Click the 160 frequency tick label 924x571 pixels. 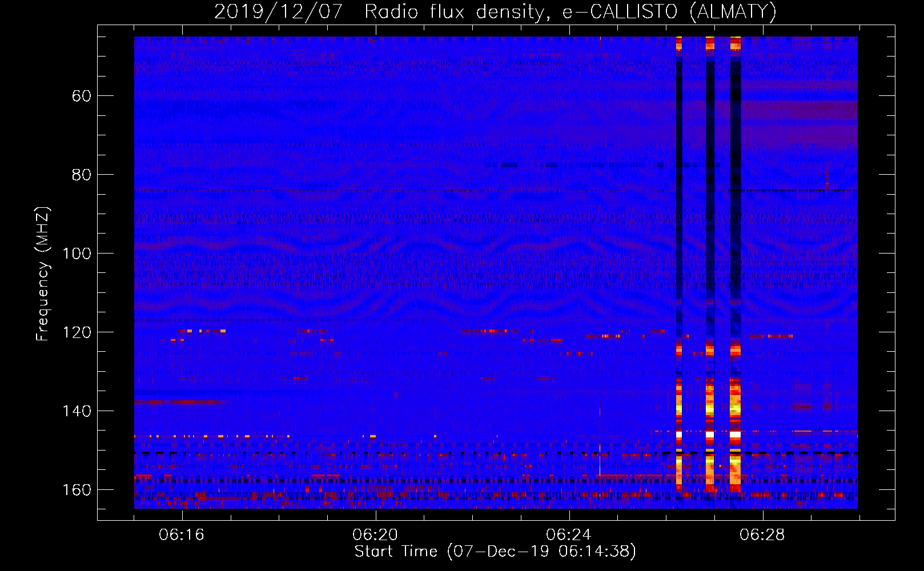(x=77, y=490)
